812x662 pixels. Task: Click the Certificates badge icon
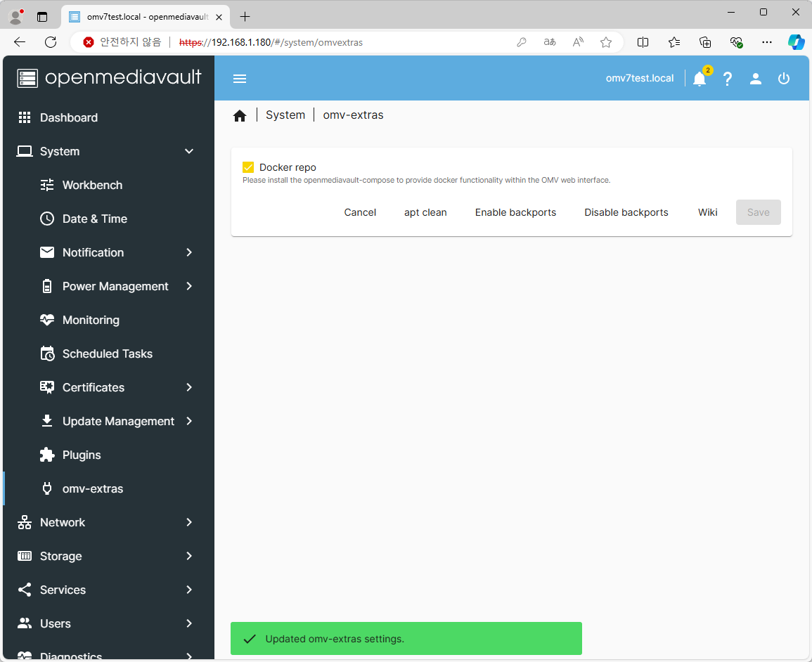(x=47, y=387)
